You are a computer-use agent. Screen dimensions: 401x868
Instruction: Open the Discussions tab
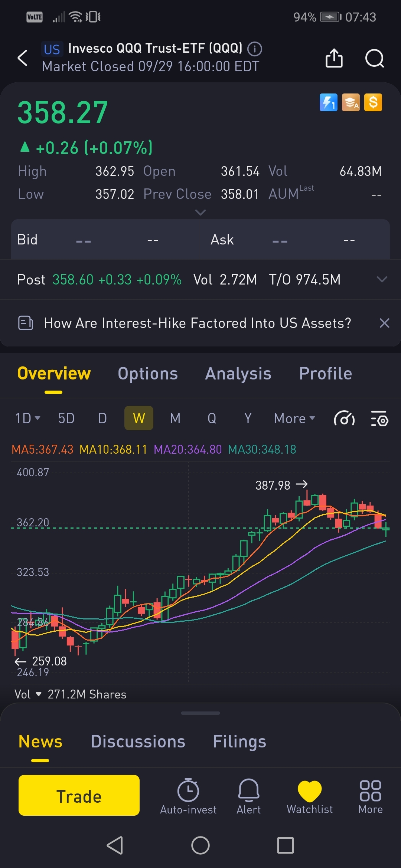click(138, 742)
